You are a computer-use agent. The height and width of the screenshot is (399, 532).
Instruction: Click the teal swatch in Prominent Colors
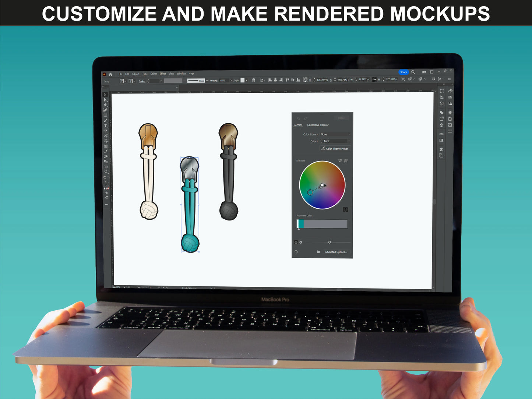click(x=301, y=224)
